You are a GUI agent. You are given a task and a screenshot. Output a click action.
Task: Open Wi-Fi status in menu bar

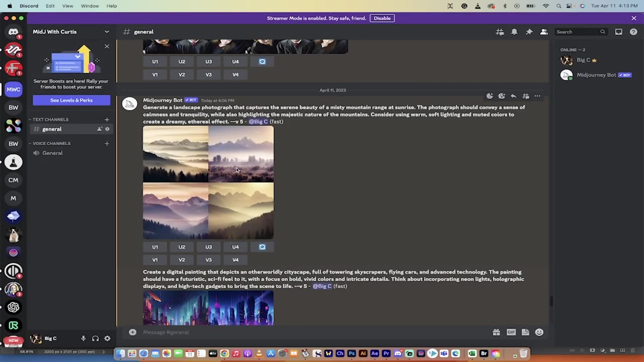(545, 6)
